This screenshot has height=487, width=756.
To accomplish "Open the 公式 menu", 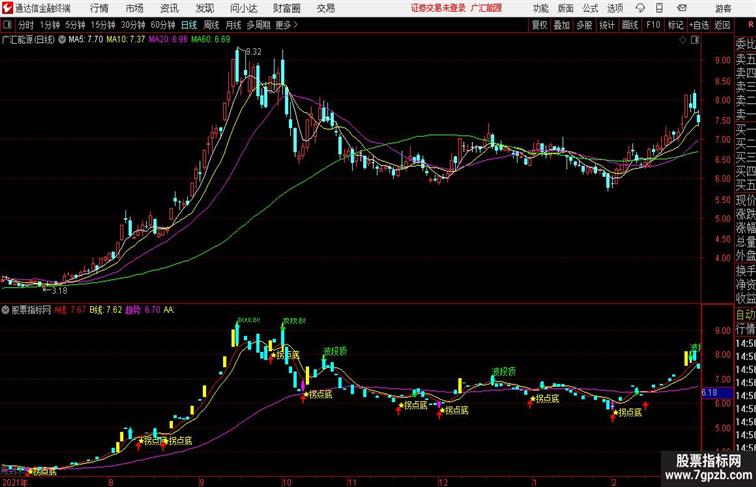I will tap(590, 8).
